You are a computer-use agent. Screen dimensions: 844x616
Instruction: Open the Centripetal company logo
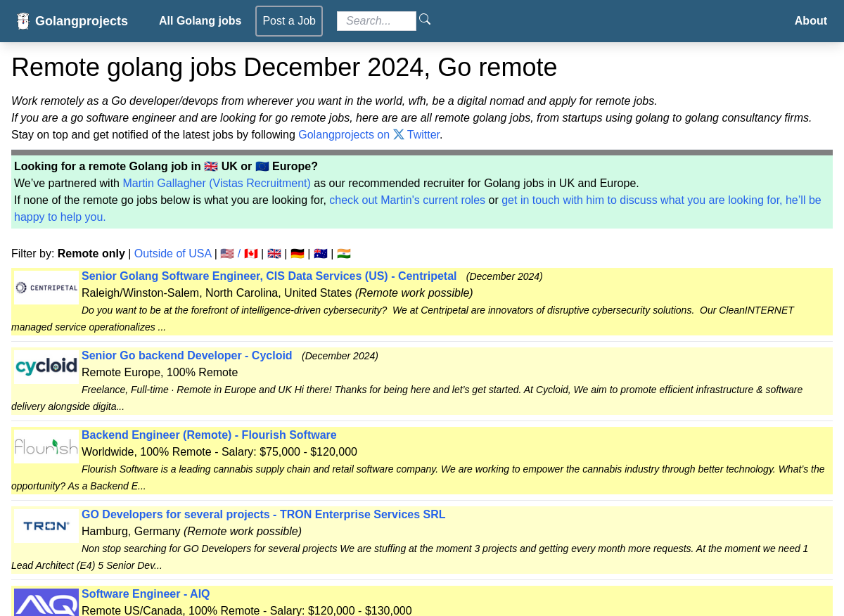[46, 288]
